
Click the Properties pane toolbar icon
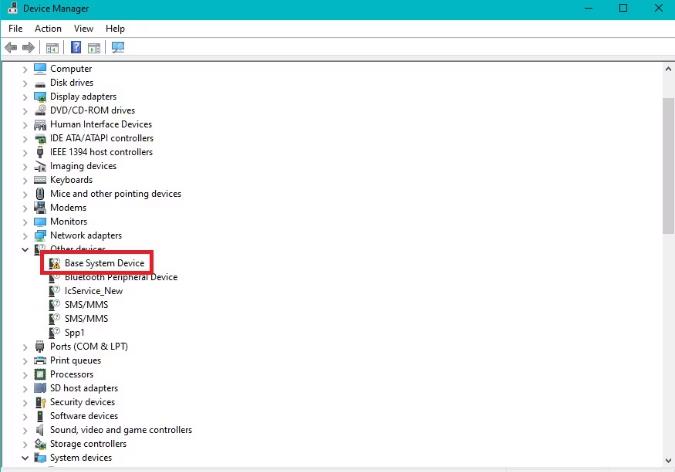pyautogui.click(x=94, y=48)
